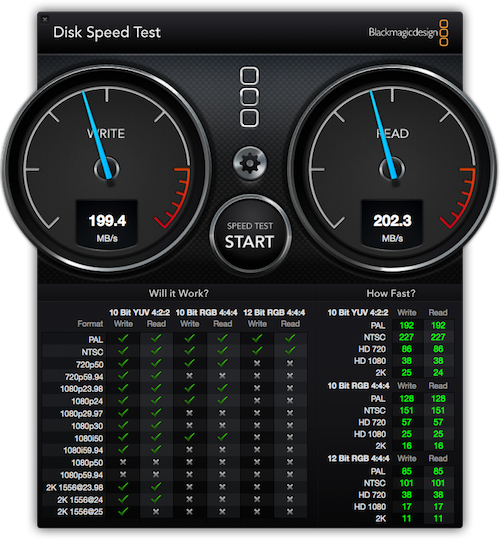The height and width of the screenshot is (540, 500).
Task: Click the Format column header
Action: (x=90, y=324)
